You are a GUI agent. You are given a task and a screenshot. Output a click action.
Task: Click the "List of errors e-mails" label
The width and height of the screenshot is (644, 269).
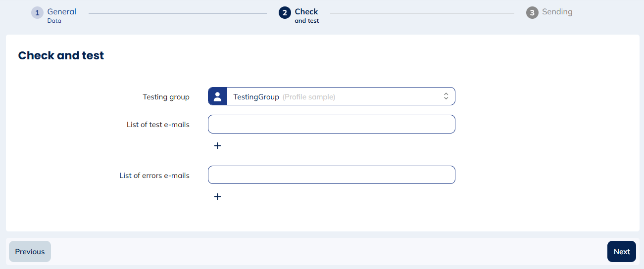[x=154, y=176]
